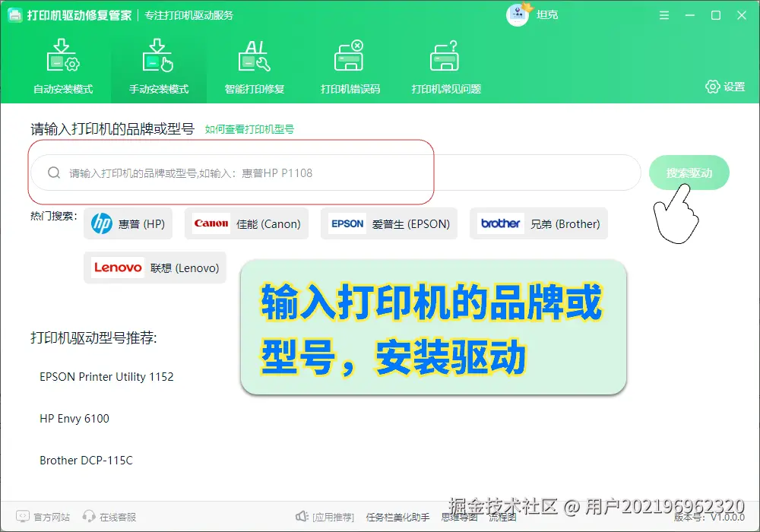Switch to the 手动安装模式 manual install tab
This screenshot has width=760, height=532.
click(x=159, y=68)
